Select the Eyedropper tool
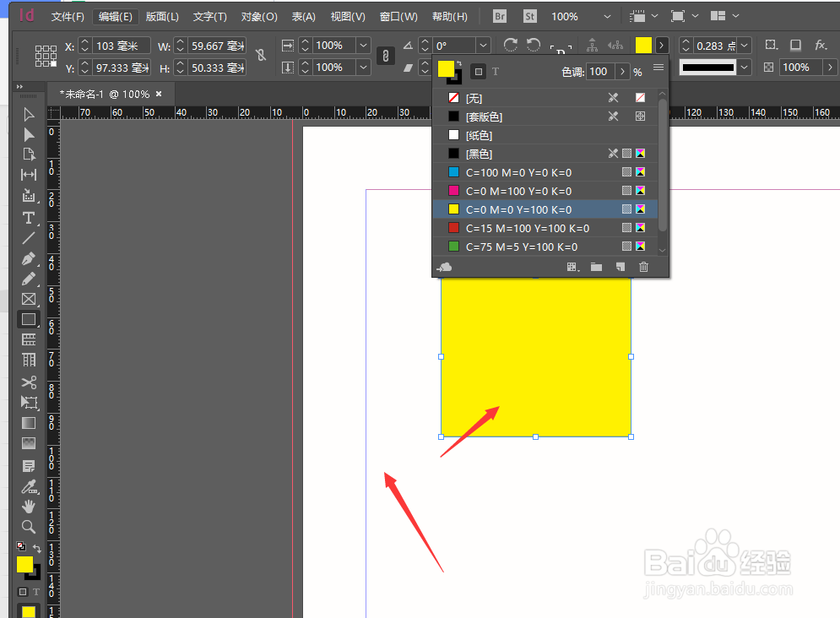Viewport: 840px width, 618px height. point(29,487)
